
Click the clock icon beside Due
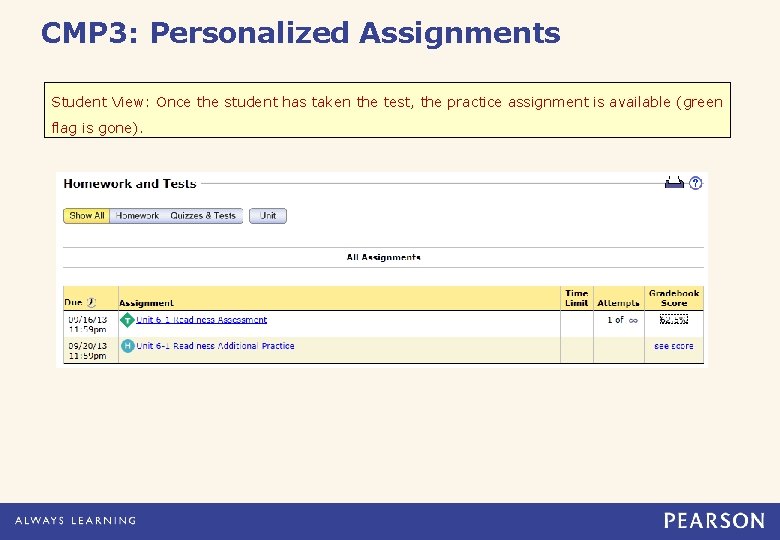(91, 303)
